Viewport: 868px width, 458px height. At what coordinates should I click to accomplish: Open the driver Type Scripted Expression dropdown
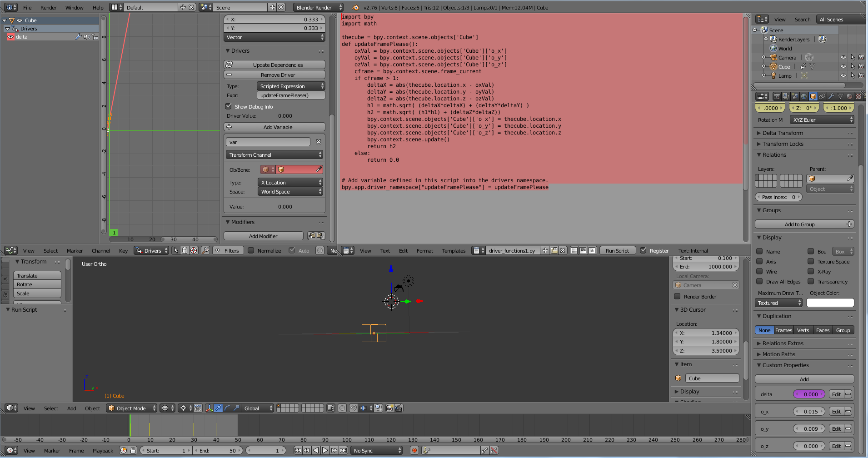click(x=291, y=86)
